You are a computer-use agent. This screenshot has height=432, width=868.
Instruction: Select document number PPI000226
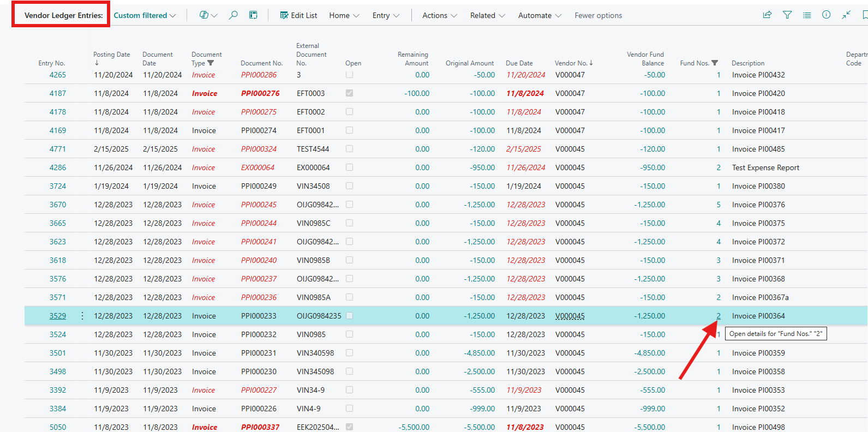coord(259,409)
